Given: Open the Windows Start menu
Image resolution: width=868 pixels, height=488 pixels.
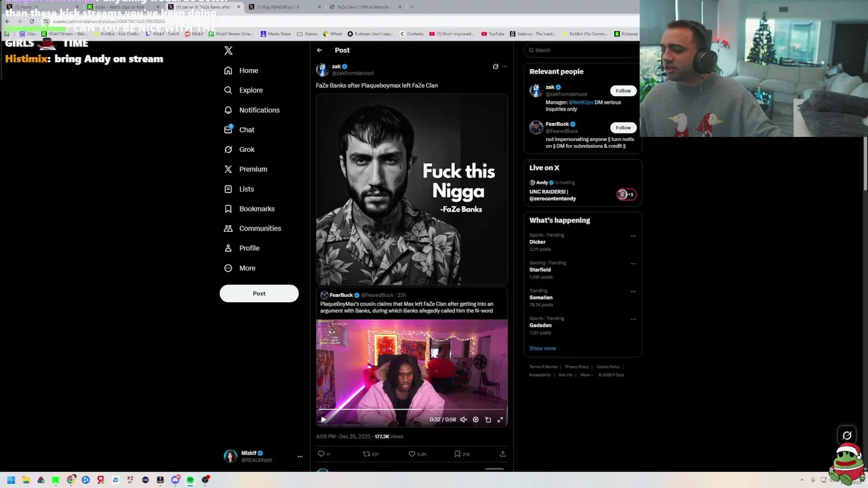Looking at the screenshot, I should pyautogui.click(x=11, y=480).
